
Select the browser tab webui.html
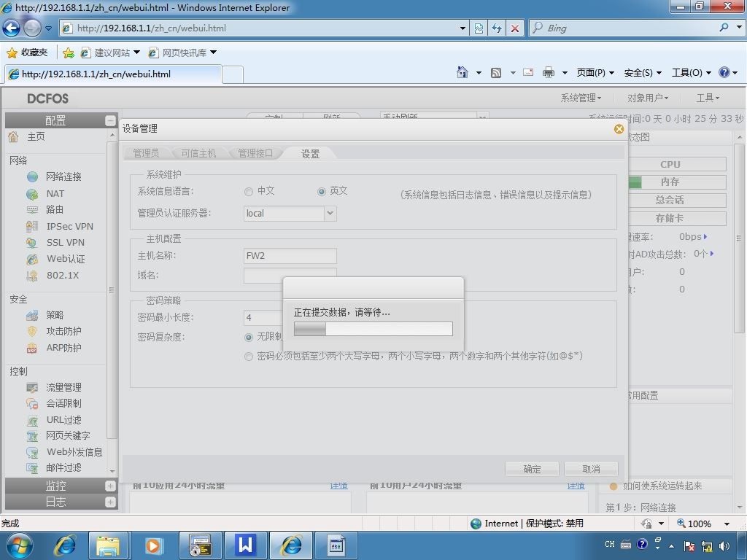pyautogui.click(x=113, y=74)
